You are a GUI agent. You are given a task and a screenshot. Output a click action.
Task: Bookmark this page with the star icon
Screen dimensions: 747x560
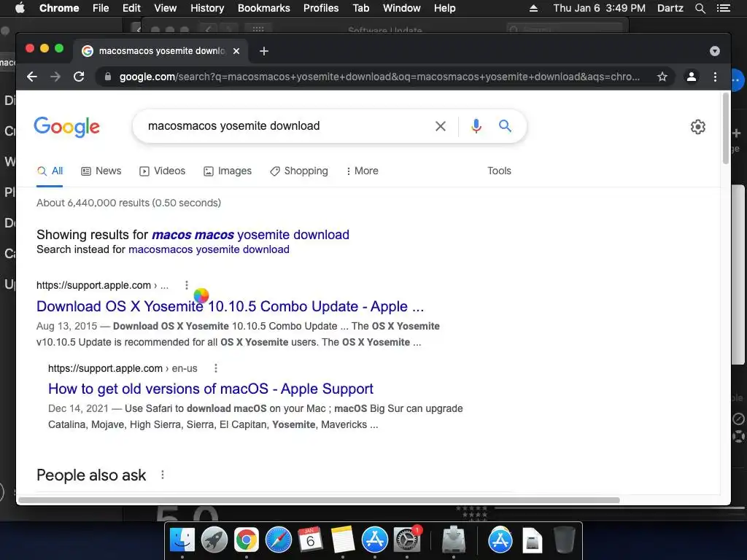point(662,77)
